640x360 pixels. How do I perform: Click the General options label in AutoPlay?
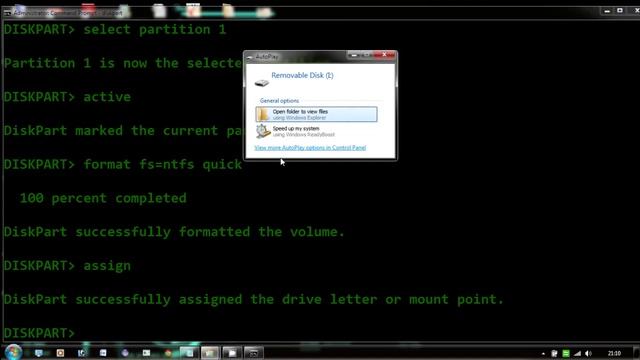pos(279,100)
